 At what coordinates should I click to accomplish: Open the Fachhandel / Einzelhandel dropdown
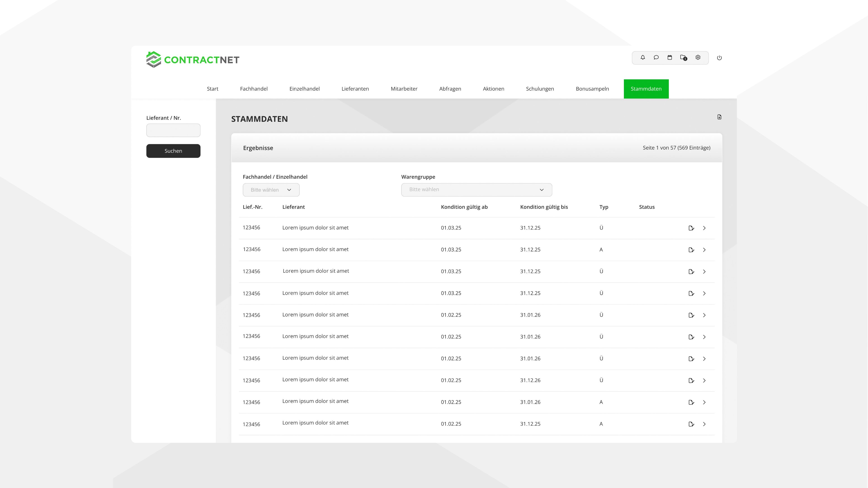tap(271, 190)
